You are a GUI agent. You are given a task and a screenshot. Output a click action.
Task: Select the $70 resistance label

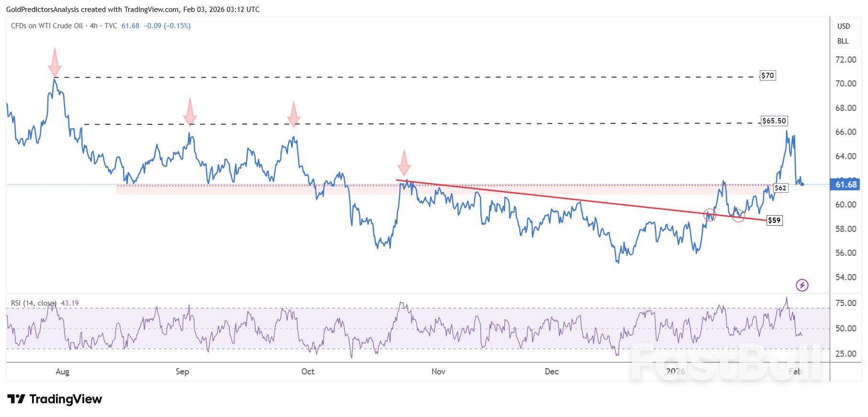767,76
